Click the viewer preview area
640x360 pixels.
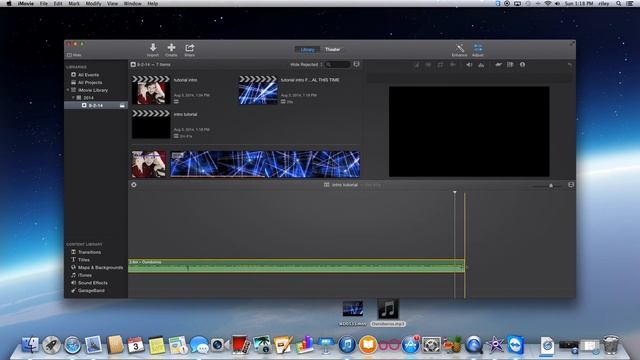coord(469,131)
